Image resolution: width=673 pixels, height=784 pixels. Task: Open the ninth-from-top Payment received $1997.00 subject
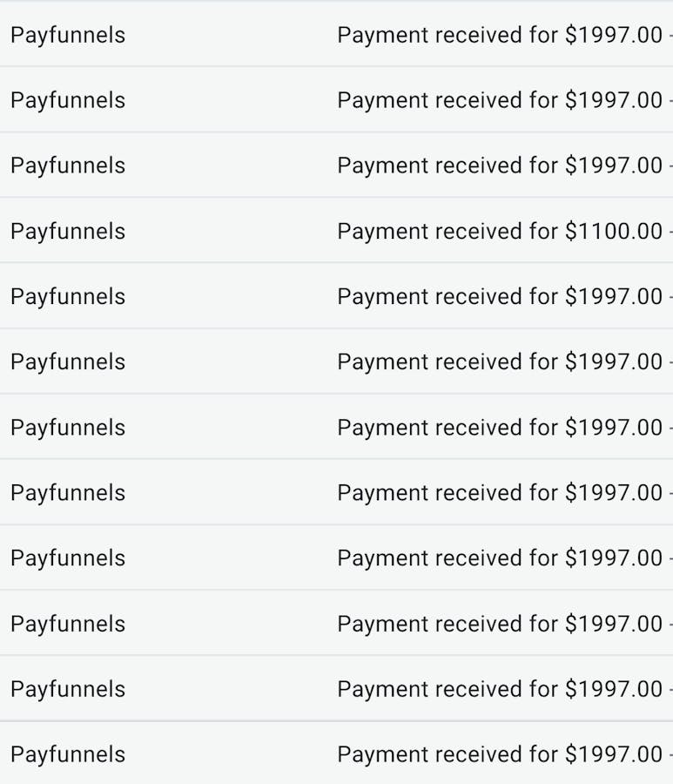tap(500, 558)
